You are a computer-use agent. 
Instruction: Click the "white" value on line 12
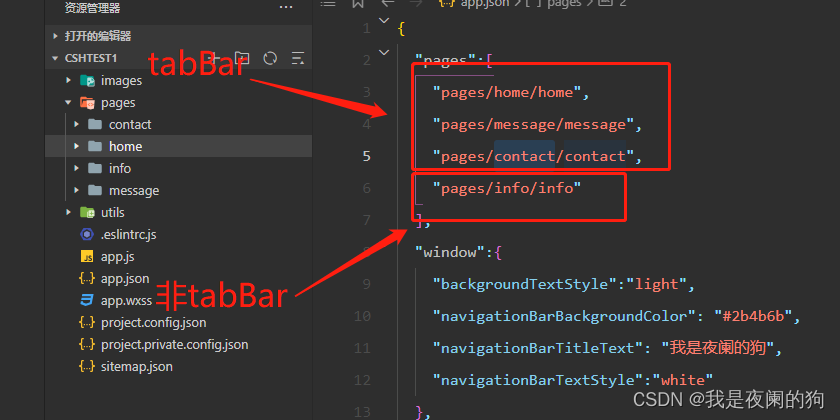(x=682, y=380)
